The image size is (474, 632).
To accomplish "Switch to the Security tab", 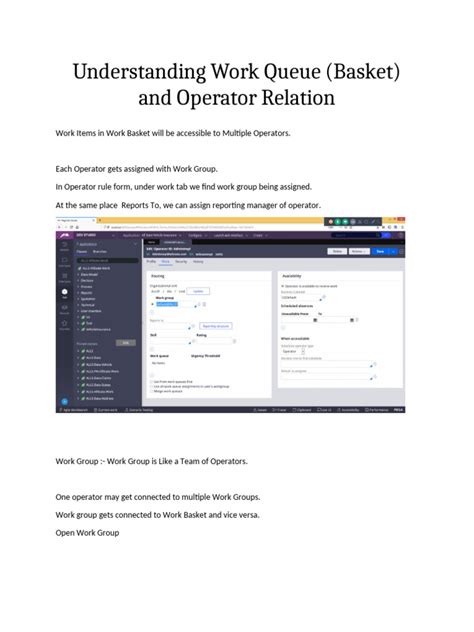I will tap(181, 262).
